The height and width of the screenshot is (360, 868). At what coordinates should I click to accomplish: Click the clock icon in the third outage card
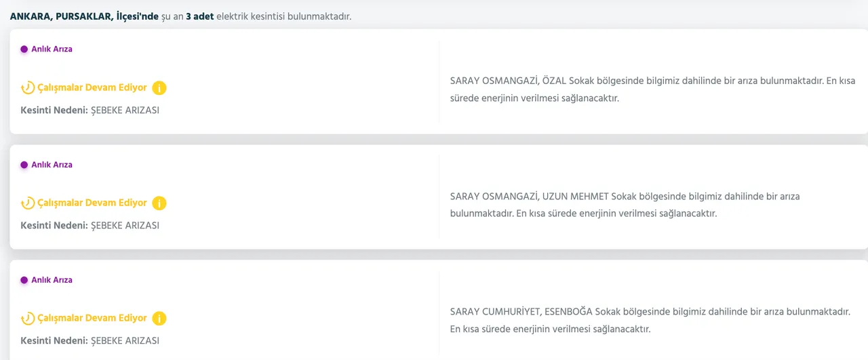pyautogui.click(x=28, y=319)
